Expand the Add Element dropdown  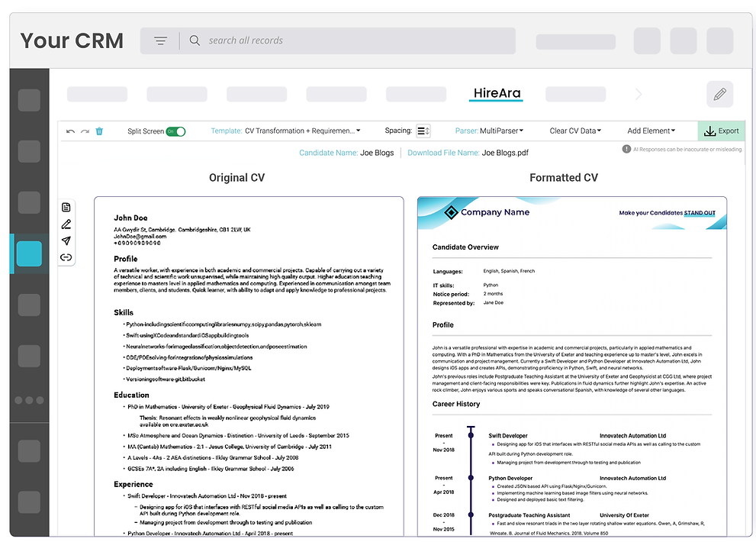coord(651,130)
